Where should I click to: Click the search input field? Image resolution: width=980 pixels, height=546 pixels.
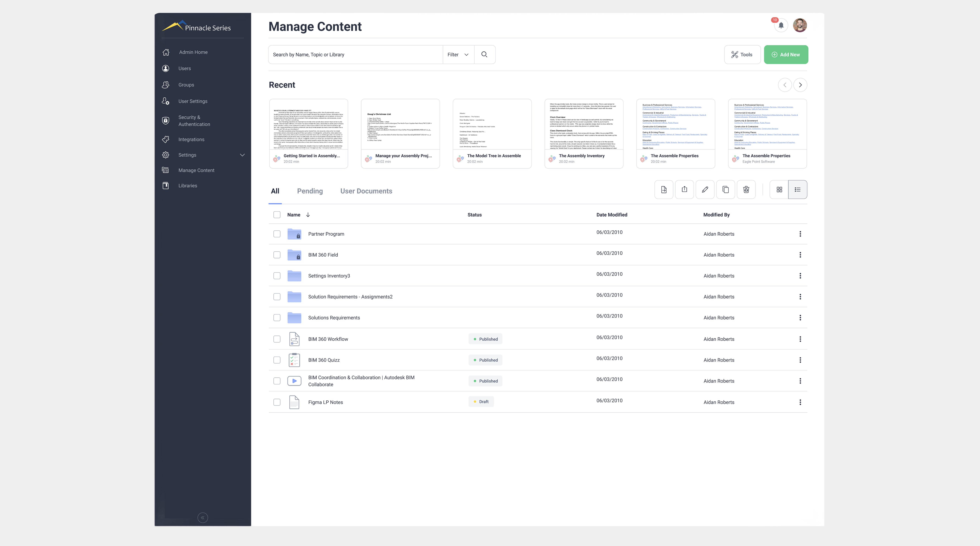(356, 54)
